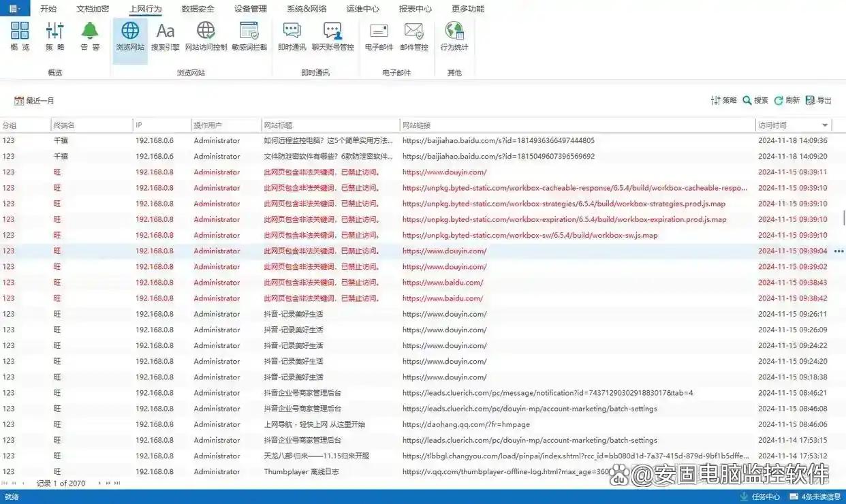
Task: Sort by the 分组 column header
Action: 25,125
